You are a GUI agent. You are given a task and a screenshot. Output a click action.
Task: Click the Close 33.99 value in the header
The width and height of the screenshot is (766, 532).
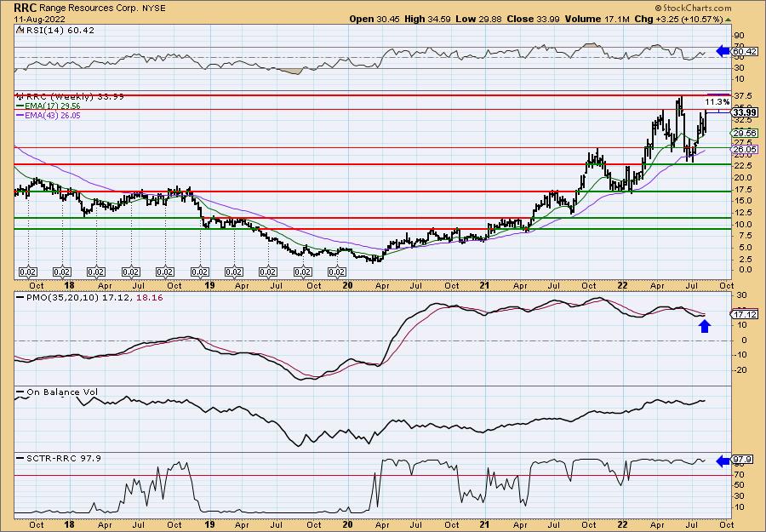[x=533, y=19]
